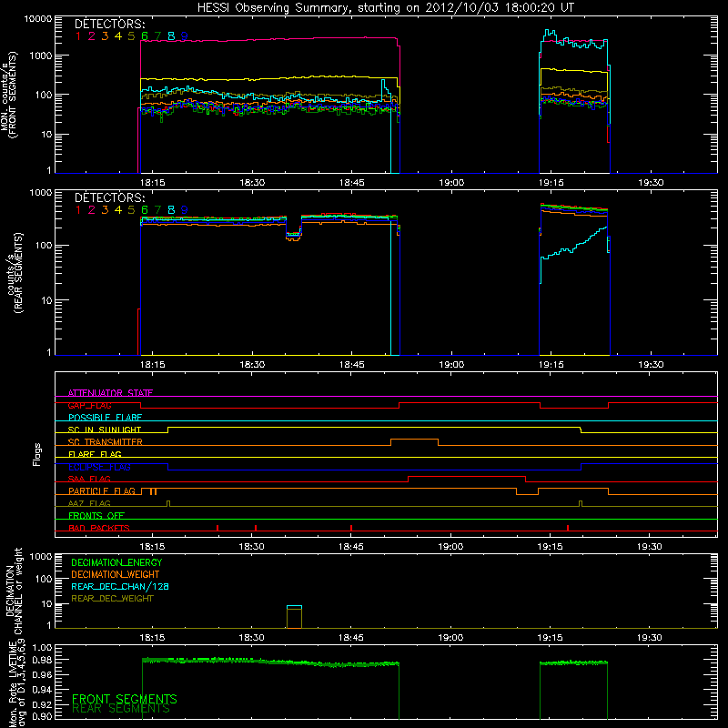Click the DECIMATION CHANNEL or weight axis title
The height and width of the screenshot is (728, 728).
click(15, 591)
